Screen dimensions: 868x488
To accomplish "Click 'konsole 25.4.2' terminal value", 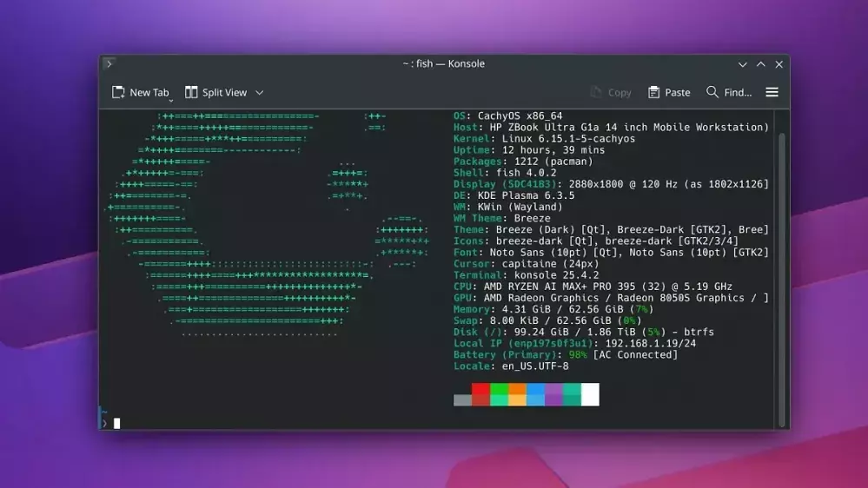I will pyautogui.click(x=556, y=275).
